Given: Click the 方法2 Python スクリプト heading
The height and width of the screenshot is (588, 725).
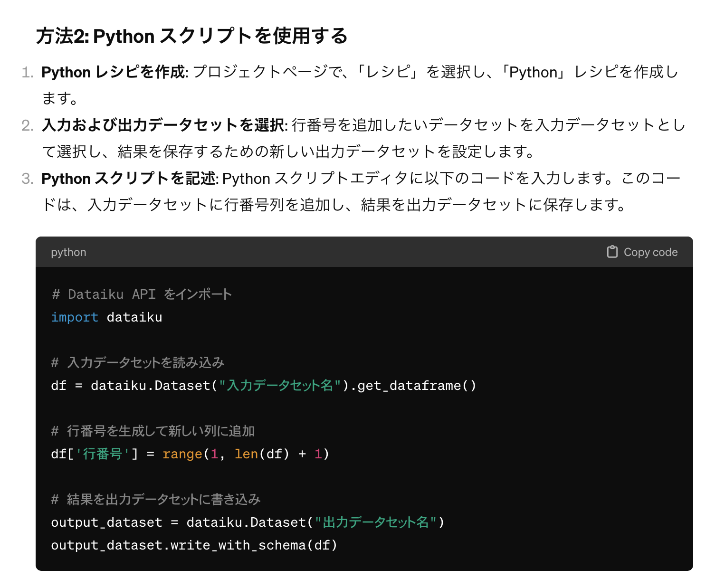Looking at the screenshot, I should pos(192,36).
